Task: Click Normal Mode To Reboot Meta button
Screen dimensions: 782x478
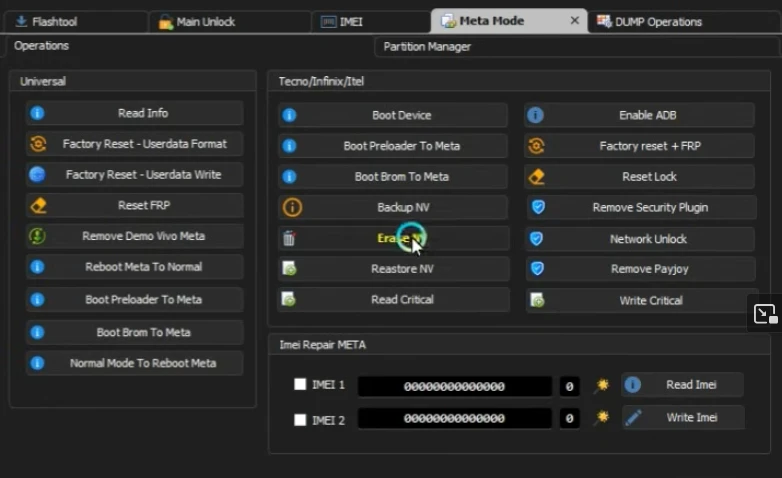Action: click(x=135, y=363)
